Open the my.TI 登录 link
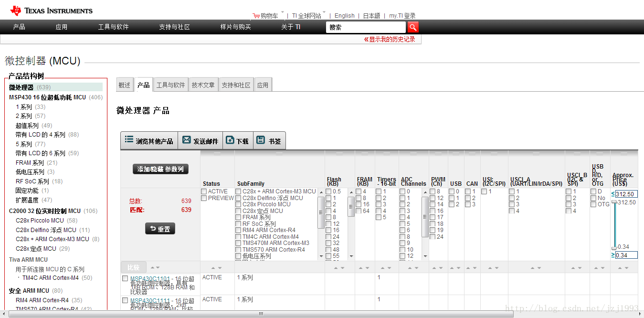 (x=402, y=16)
